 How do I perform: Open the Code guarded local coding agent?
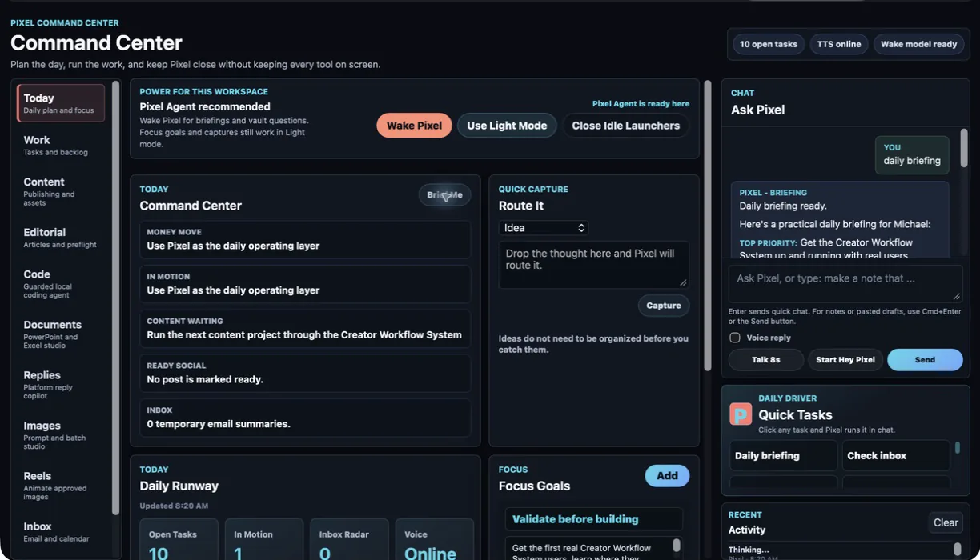[x=61, y=284]
